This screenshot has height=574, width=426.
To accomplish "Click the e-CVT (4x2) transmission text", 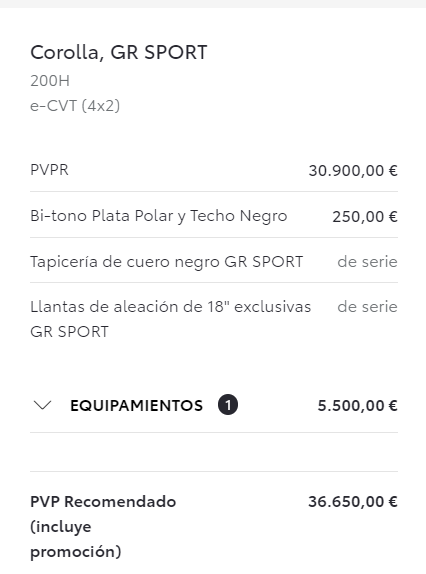I will pos(75,106).
